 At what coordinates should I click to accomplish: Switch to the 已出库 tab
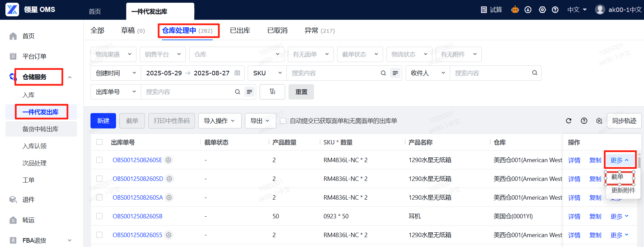pyautogui.click(x=240, y=30)
